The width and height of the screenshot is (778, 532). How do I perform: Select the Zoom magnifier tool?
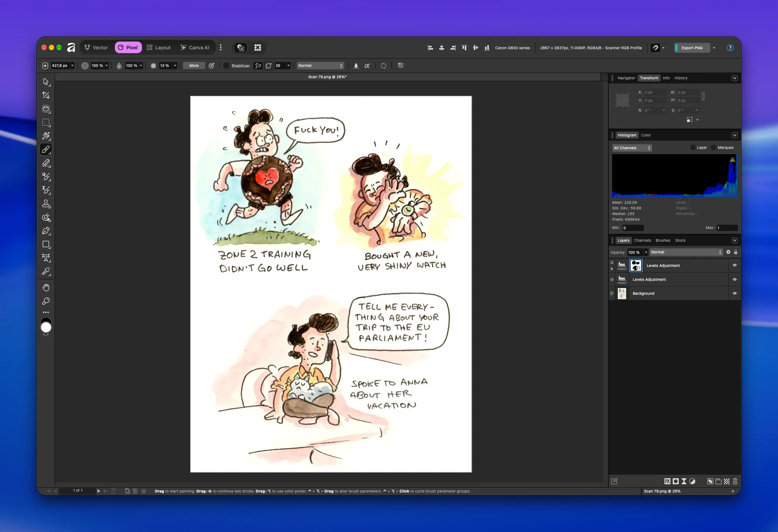pos(46,301)
